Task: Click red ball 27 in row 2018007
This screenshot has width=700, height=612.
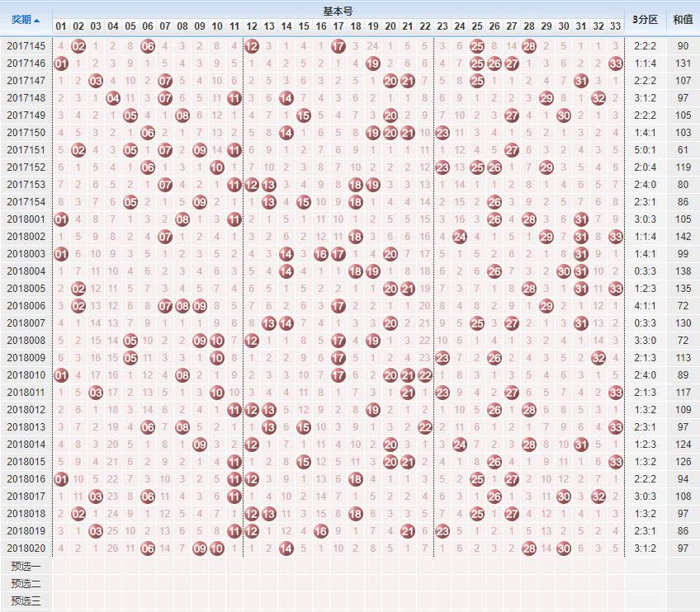Action: coord(512,324)
